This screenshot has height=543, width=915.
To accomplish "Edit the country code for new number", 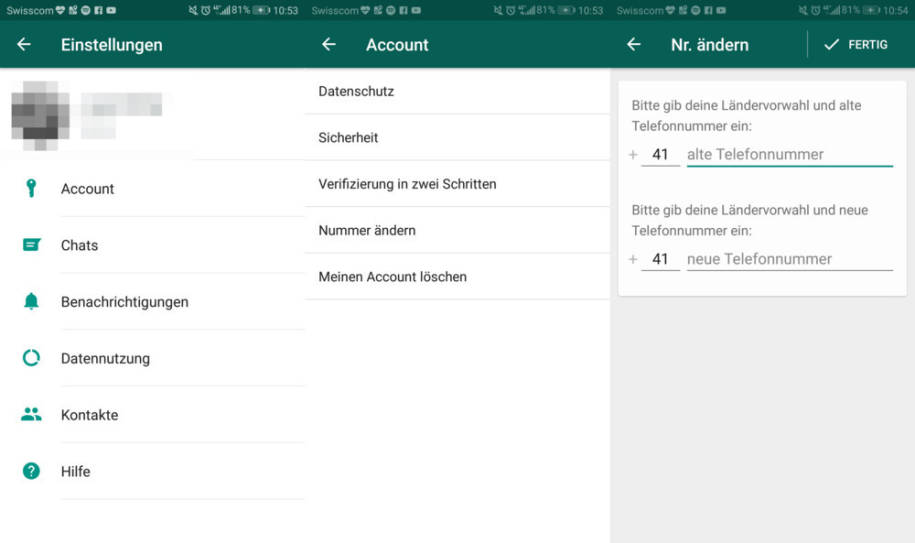I will pyautogui.click(x=660, y=259).
